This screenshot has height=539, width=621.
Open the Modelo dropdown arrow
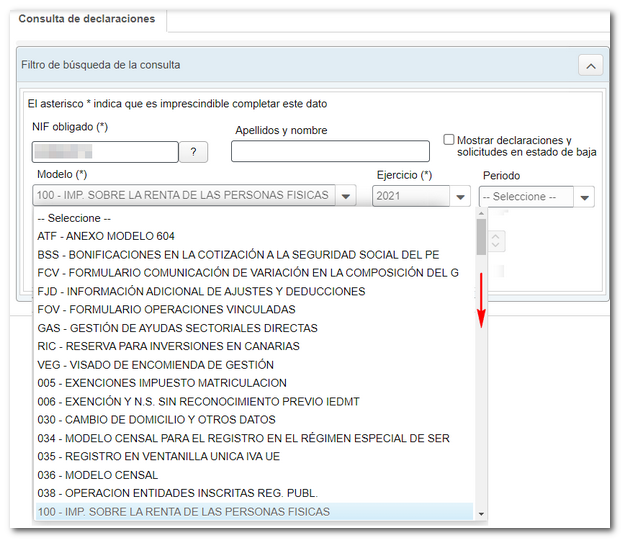pos(345,197)
